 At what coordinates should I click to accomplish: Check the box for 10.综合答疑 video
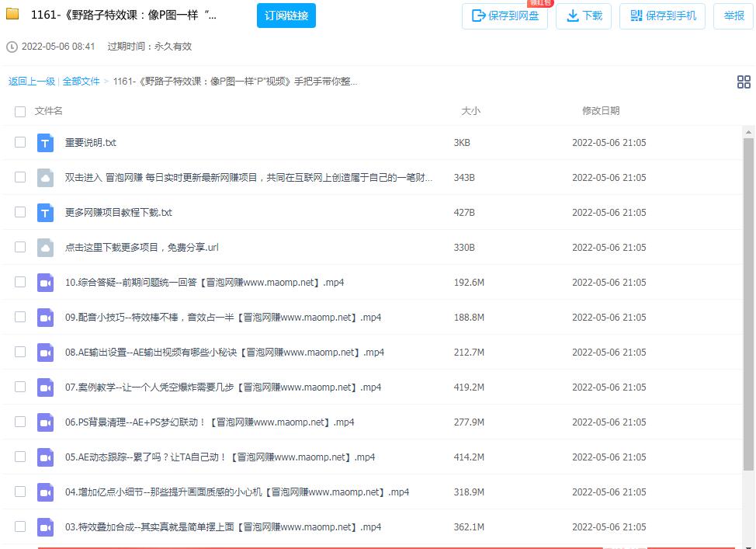tap(20, 282)
